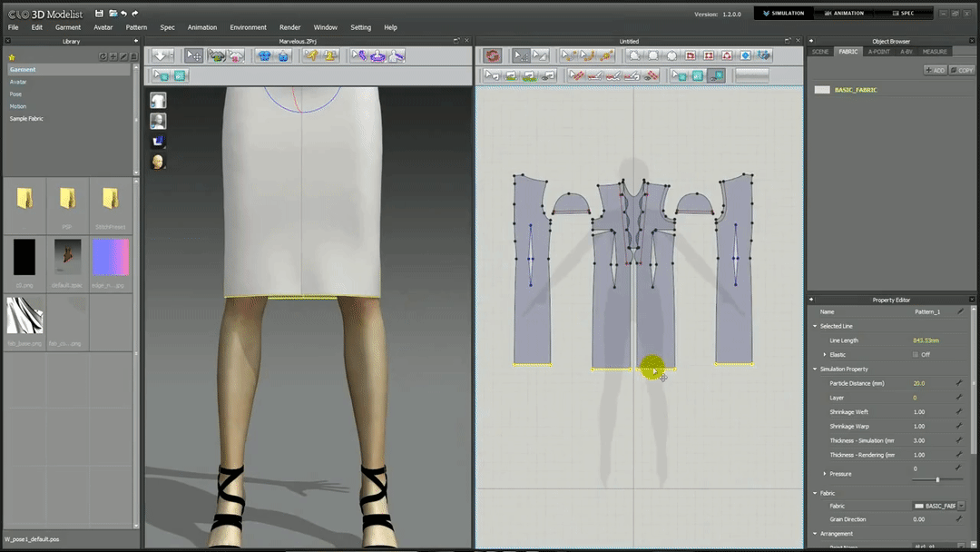The image size is (980, 552).
Task: Select the yellow pin tool in 3D toolbar
Action: 311,55
